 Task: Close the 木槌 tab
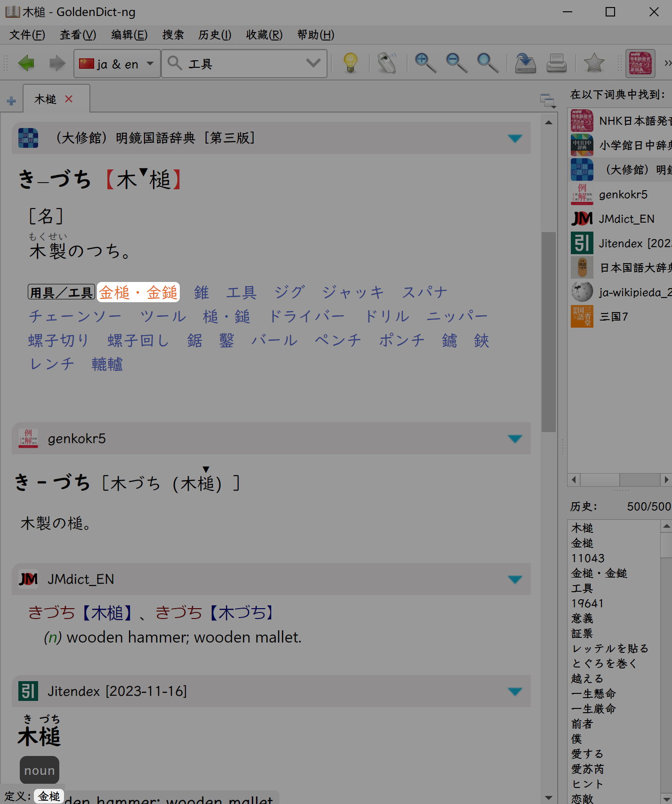(69, 99)
